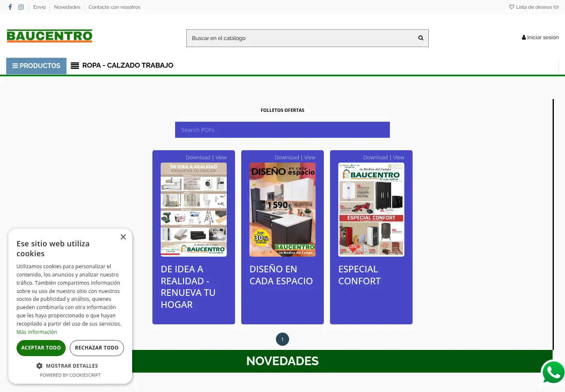Type in the Search PDFs field
Image resolution: width=565 pixels, height=392 pixels.
coord(282,130)
